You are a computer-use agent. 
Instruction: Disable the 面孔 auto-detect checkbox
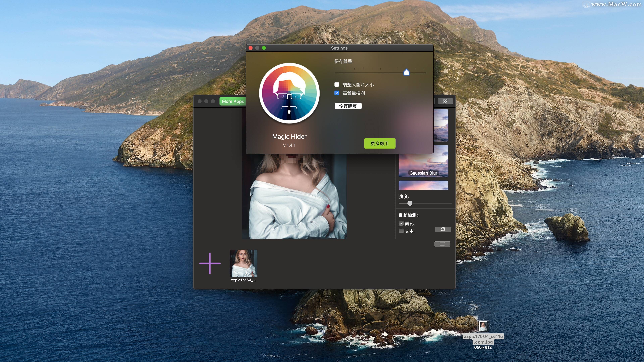[401, 223]
